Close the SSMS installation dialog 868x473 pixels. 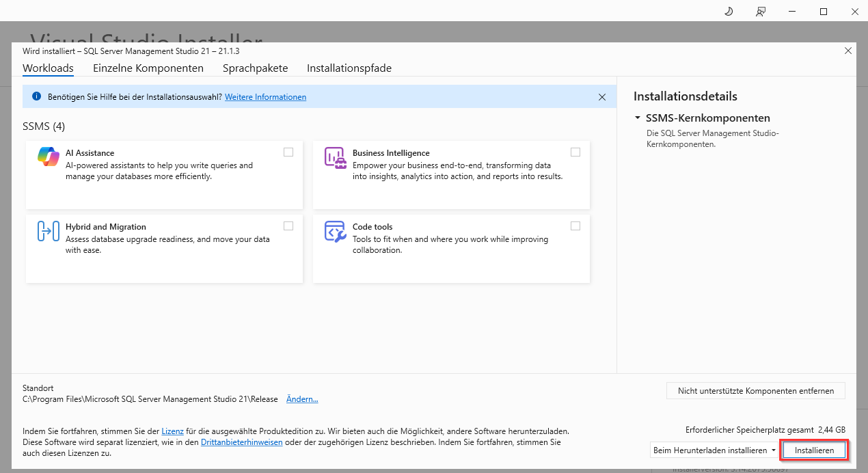[x=848, y=51]
